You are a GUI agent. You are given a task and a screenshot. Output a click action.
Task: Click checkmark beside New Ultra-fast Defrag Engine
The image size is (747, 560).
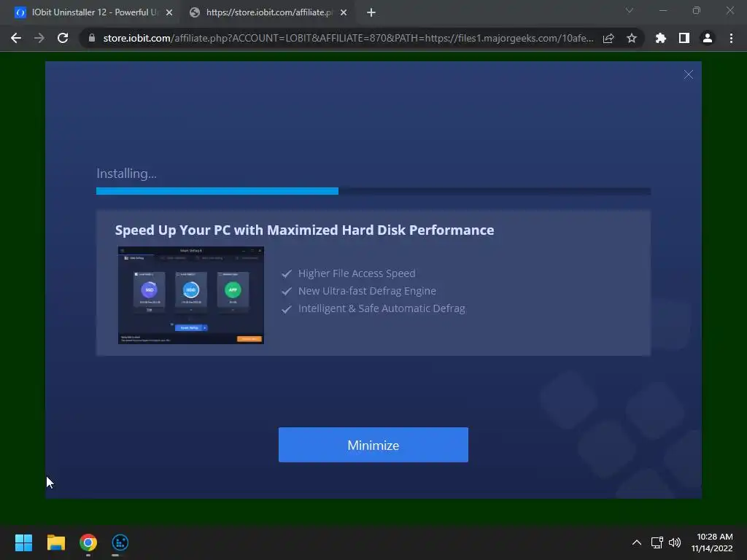pyautogui.click(x=286, y=292)
